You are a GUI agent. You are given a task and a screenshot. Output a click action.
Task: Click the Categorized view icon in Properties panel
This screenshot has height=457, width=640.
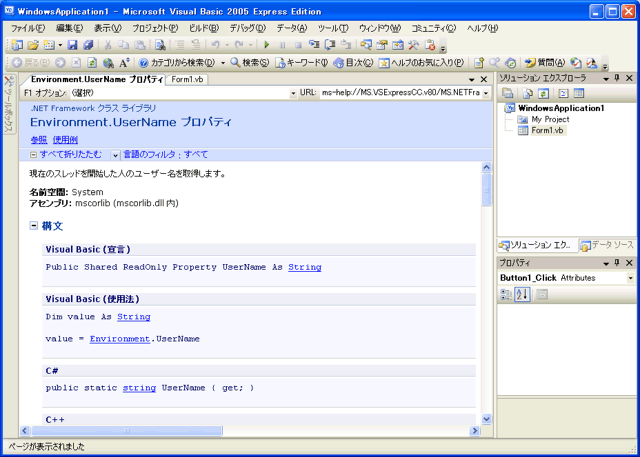coord(506,294)
